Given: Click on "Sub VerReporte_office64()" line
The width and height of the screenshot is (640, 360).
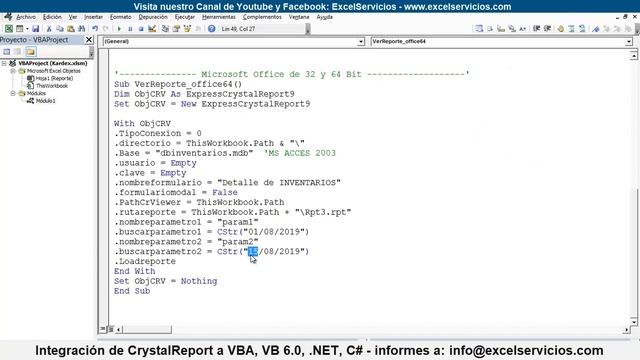Looking at the screenshot, I should (x=178, y=84).
